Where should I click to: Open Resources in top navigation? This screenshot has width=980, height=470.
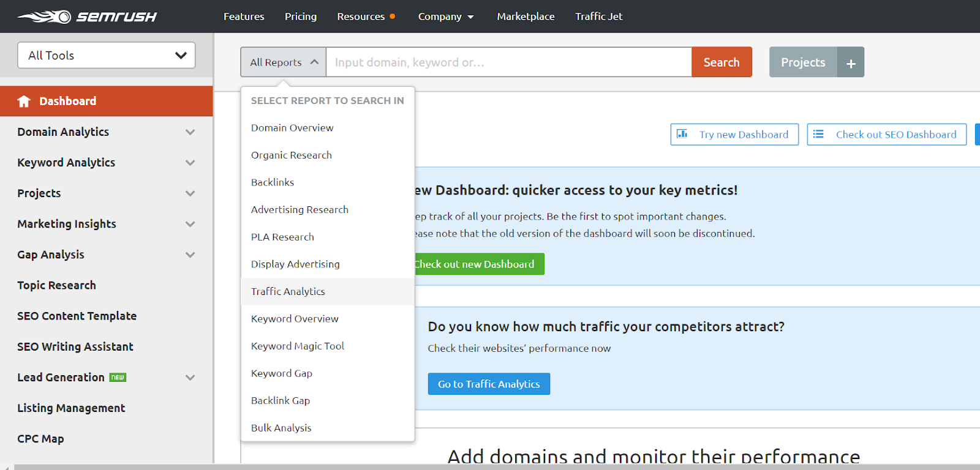click(x=361, y=17)
